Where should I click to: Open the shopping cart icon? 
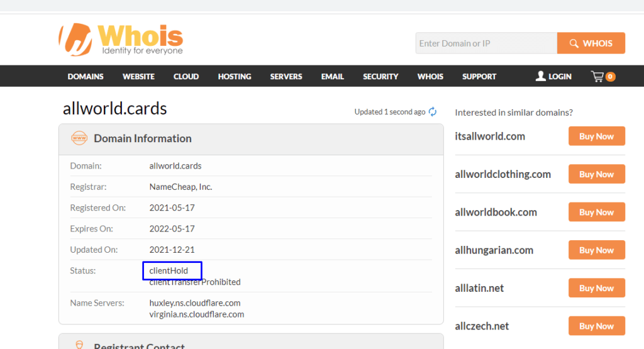pyautogui.click(x=597, y=76)
